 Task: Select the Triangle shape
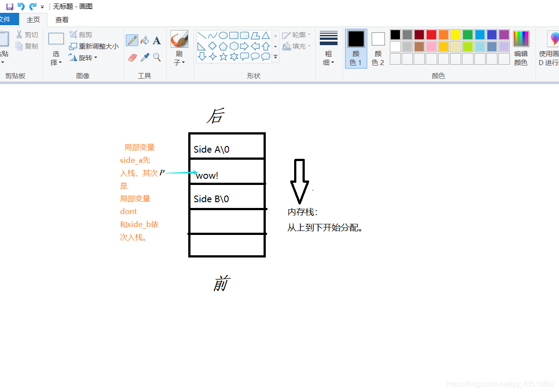click(x=266, y=35)
